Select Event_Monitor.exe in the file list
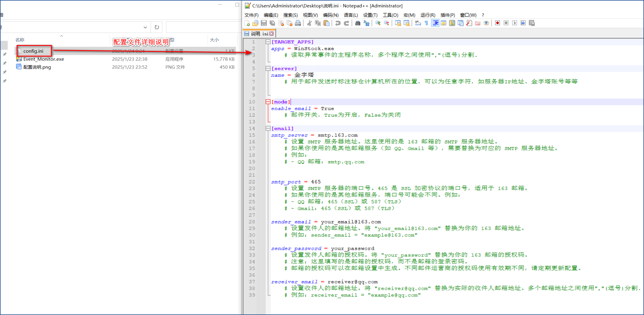 tap(44, 59)
